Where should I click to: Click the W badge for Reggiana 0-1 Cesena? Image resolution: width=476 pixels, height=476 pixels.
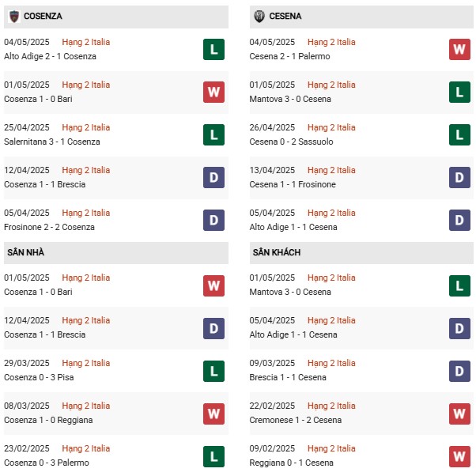459,456
